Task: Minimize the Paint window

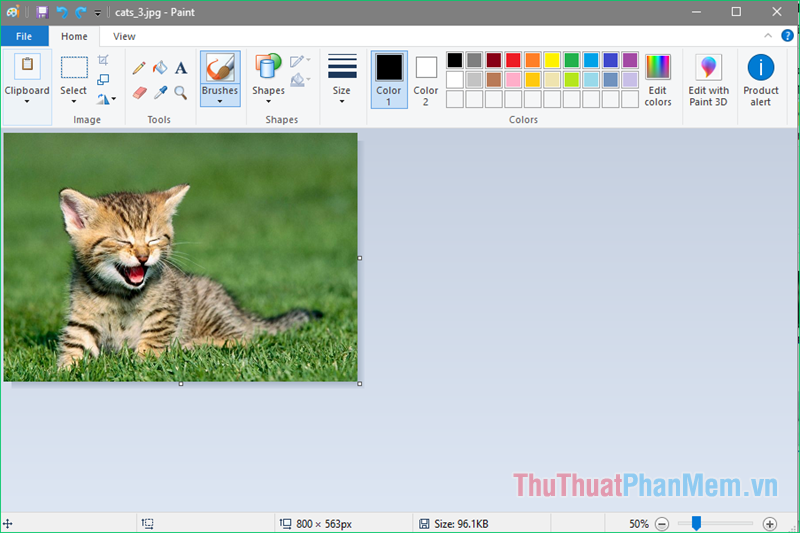Action: pyautogui.click(x=696, y=12)
